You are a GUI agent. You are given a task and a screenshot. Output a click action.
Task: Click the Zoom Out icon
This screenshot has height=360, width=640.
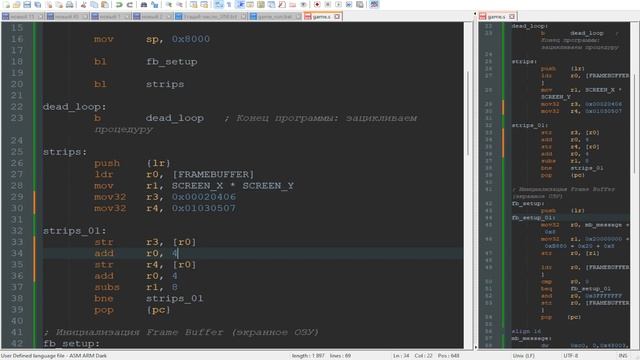click(179, 4)
